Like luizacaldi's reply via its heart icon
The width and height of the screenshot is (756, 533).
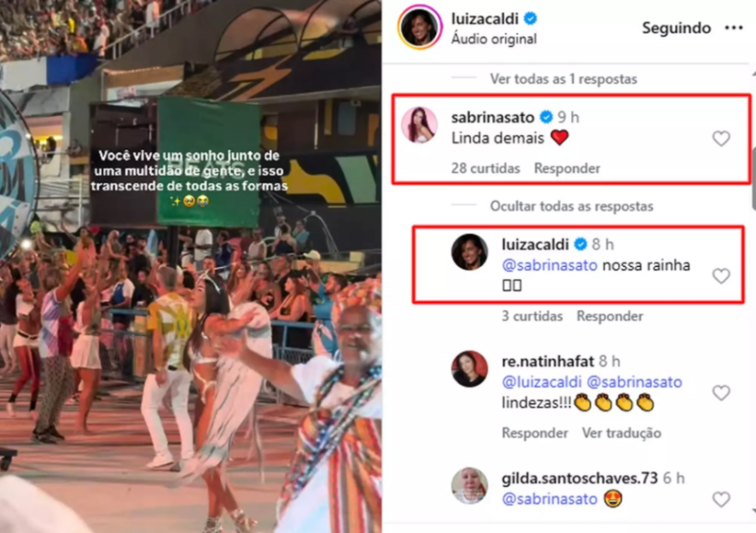[x=721, y=276]
